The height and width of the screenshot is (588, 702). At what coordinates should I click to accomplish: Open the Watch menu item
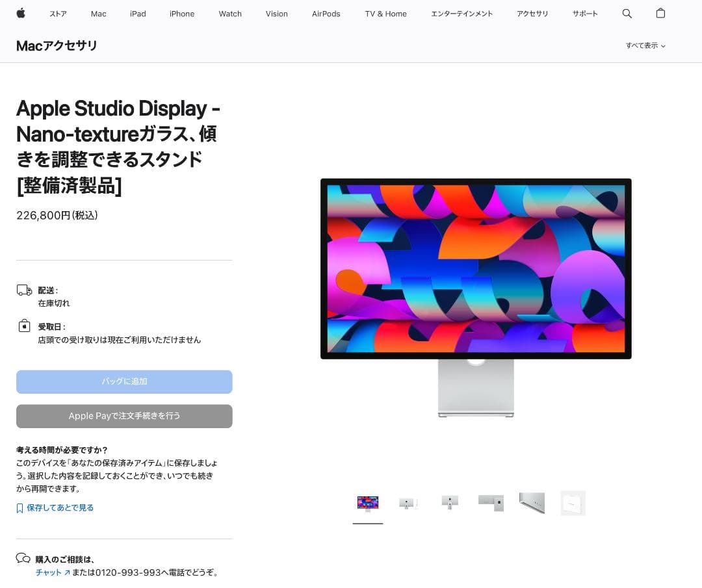(x=230, y=14)
